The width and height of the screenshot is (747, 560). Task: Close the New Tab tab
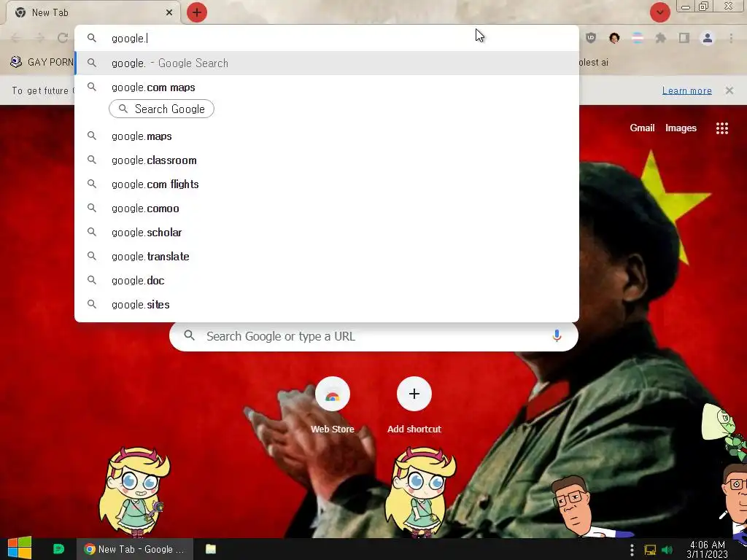click(x=169, y=12)
